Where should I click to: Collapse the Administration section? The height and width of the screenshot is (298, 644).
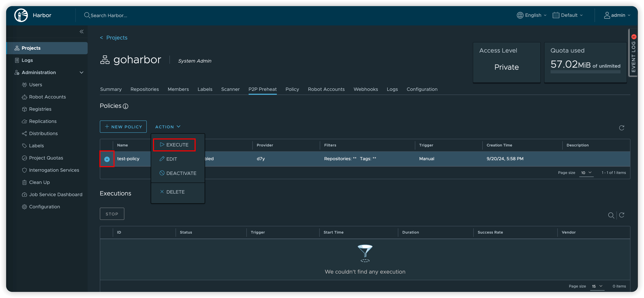(x=81, y=72)
